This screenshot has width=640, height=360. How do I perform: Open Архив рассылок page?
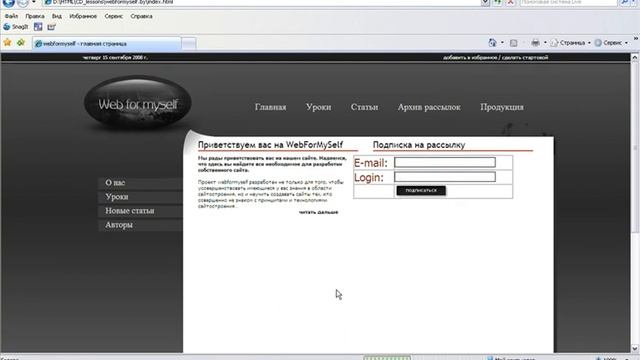(429, 107)
